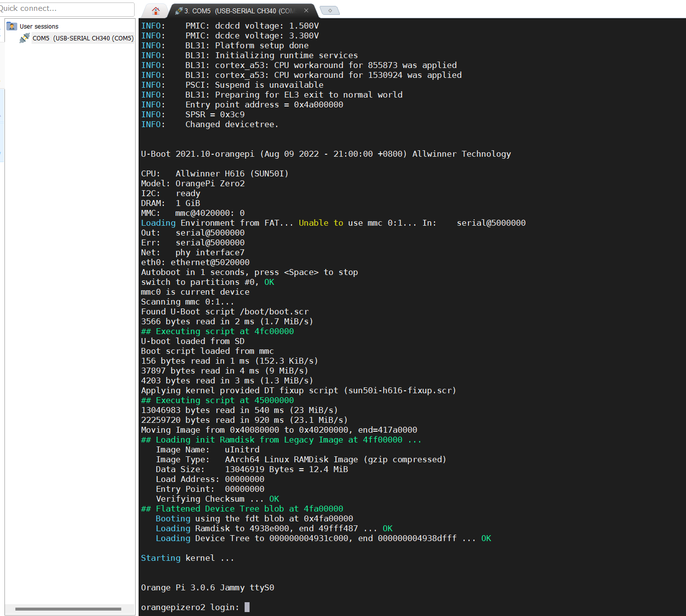Click 'eth0: ethernet@5020000' line
The height and width of the screenshot is (616, 686).
pos(195,262)
